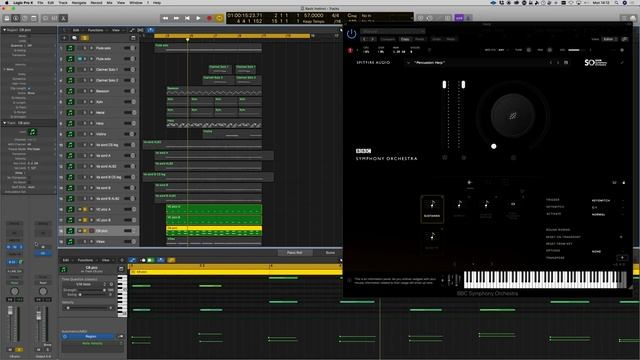Open the Options None dropdown

point(607,251)
